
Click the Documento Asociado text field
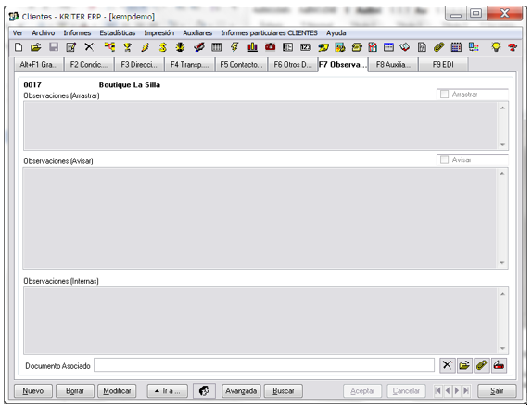pyautogui.click(x=264, y=365)
